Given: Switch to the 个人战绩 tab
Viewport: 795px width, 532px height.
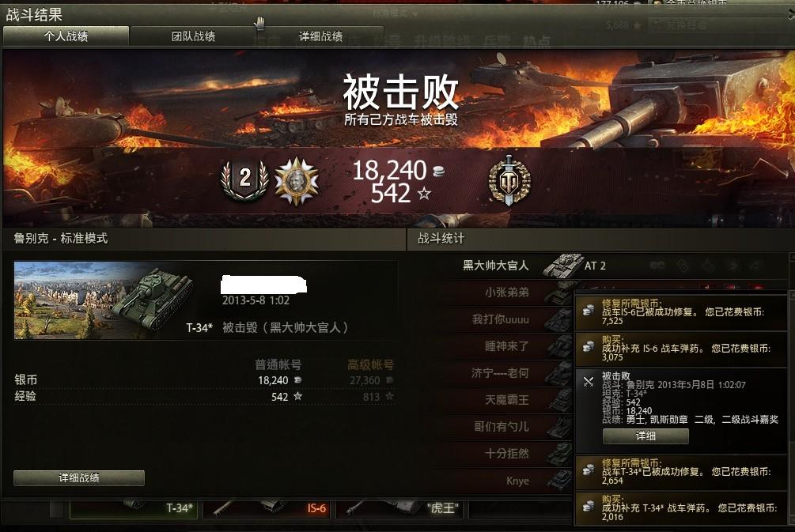Looking at the screenshot, I should coord(66,36).
